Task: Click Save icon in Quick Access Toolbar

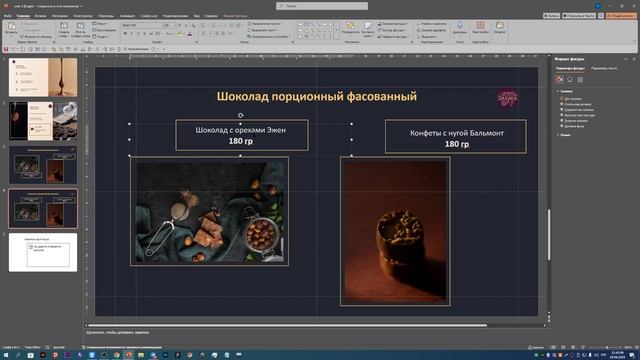Action: coord(6,49)
